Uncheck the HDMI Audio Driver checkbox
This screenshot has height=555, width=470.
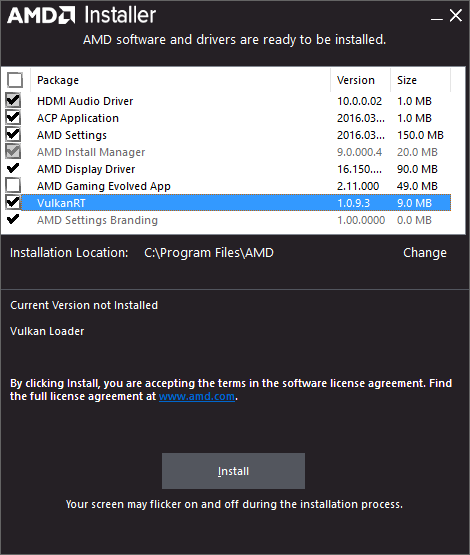13,101
